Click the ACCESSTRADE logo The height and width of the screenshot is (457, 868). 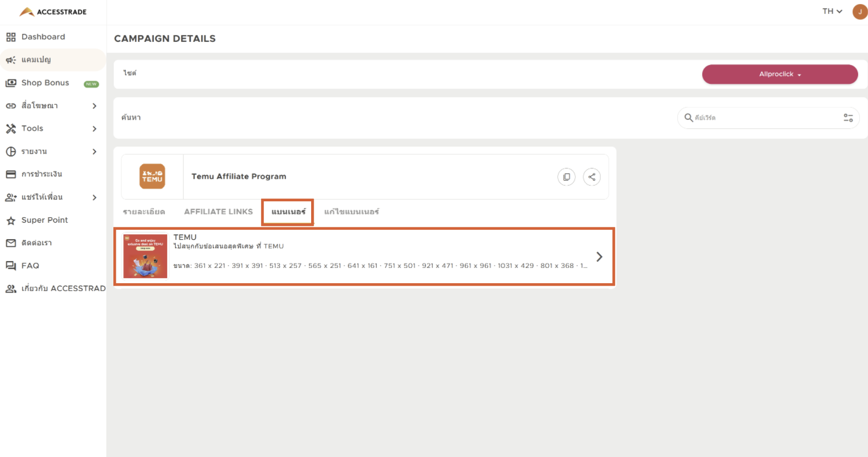point(53,11)
